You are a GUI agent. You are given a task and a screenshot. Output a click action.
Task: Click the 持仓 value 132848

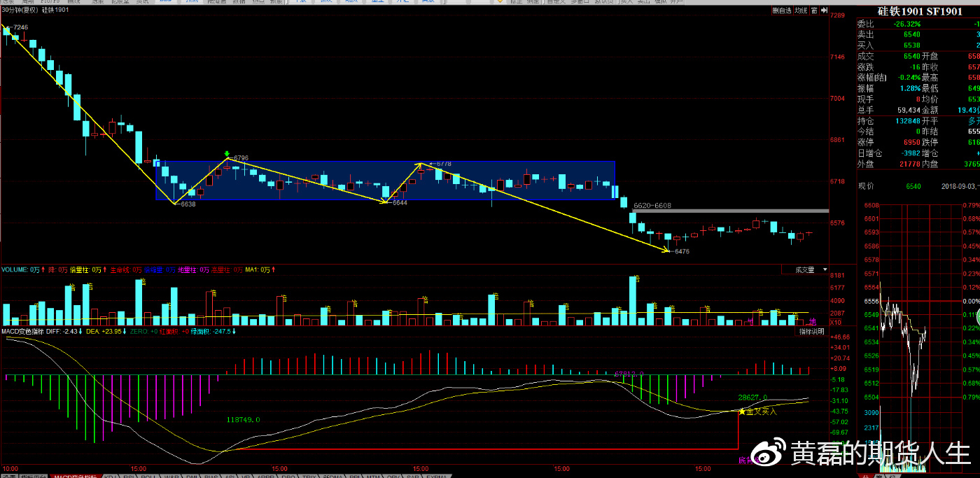[908, 121]
